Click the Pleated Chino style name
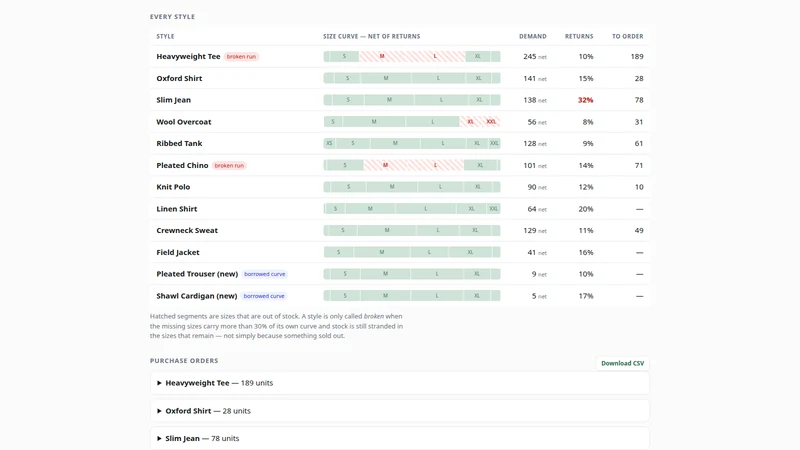 coord(182,165)
